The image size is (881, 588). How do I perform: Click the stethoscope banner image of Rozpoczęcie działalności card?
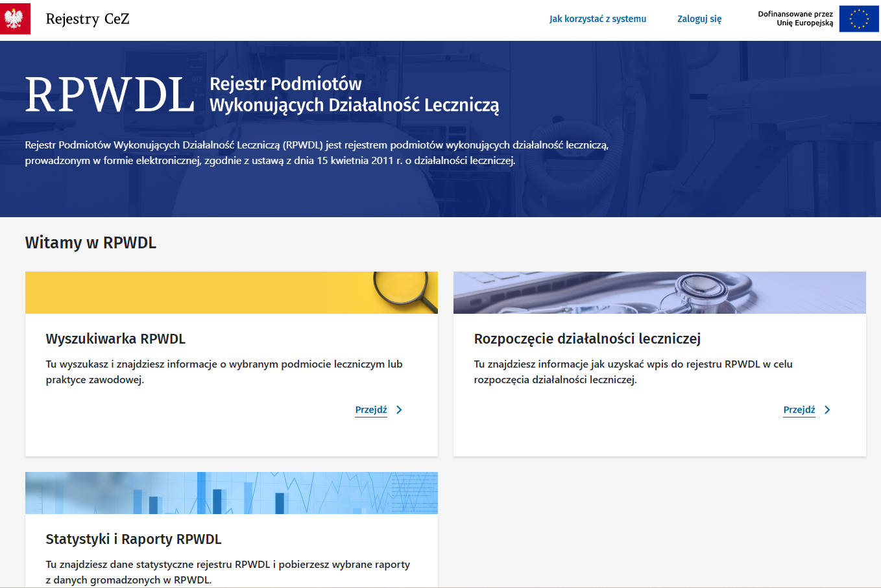click(x=660, y=292)
